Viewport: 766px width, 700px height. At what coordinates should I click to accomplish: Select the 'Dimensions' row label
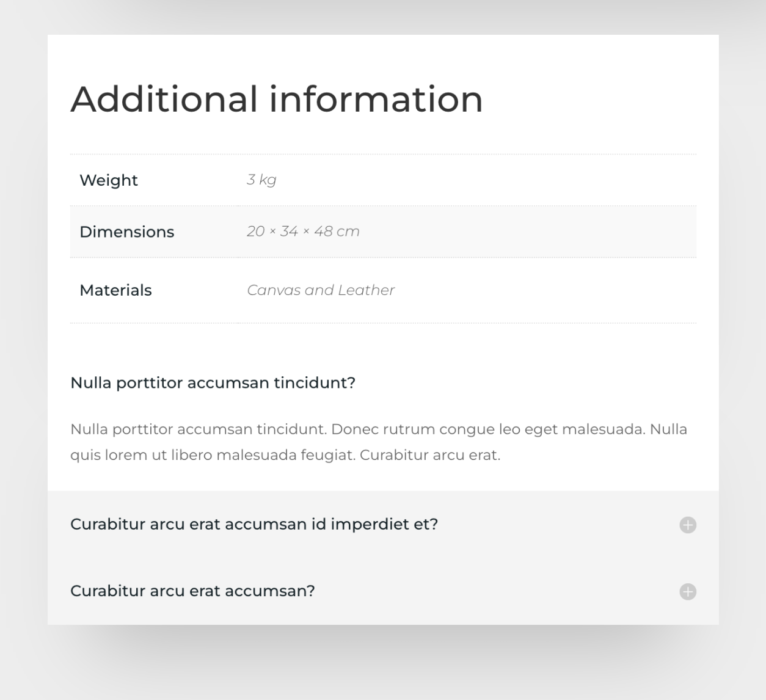click(x=126, y=232)
